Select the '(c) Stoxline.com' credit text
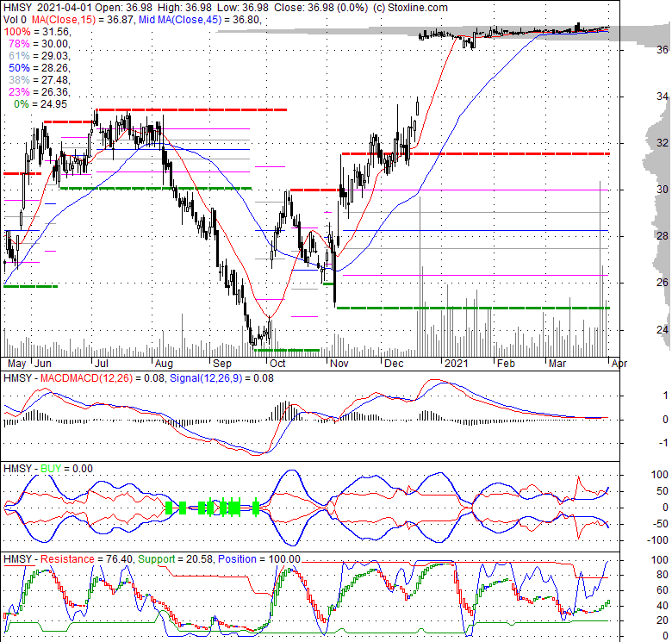Viewport: 672px width, 642px height. pos(411,8)
